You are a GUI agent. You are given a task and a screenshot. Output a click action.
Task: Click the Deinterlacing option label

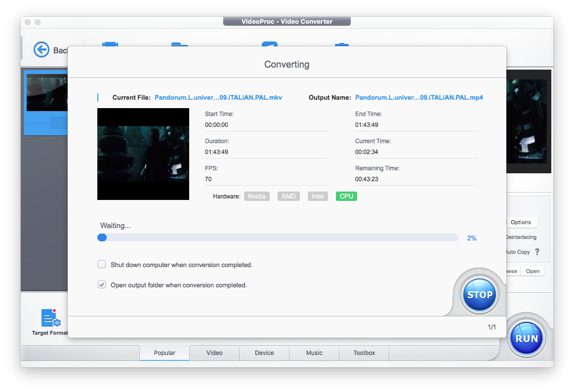[x=521, y=237]
